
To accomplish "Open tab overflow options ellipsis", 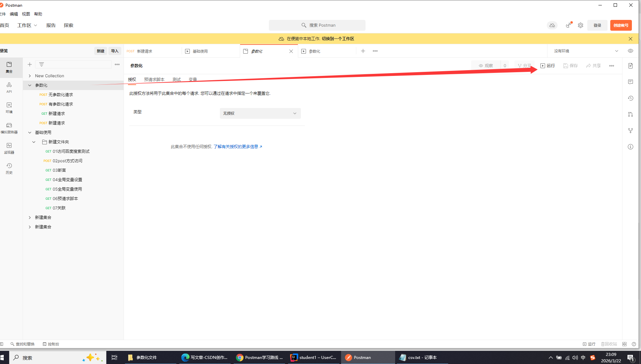I will (375, 51).
